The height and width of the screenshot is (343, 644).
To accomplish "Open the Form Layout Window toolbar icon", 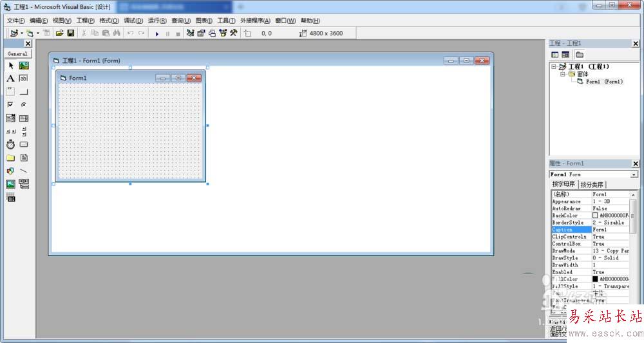I will click(x=212, y=33).
